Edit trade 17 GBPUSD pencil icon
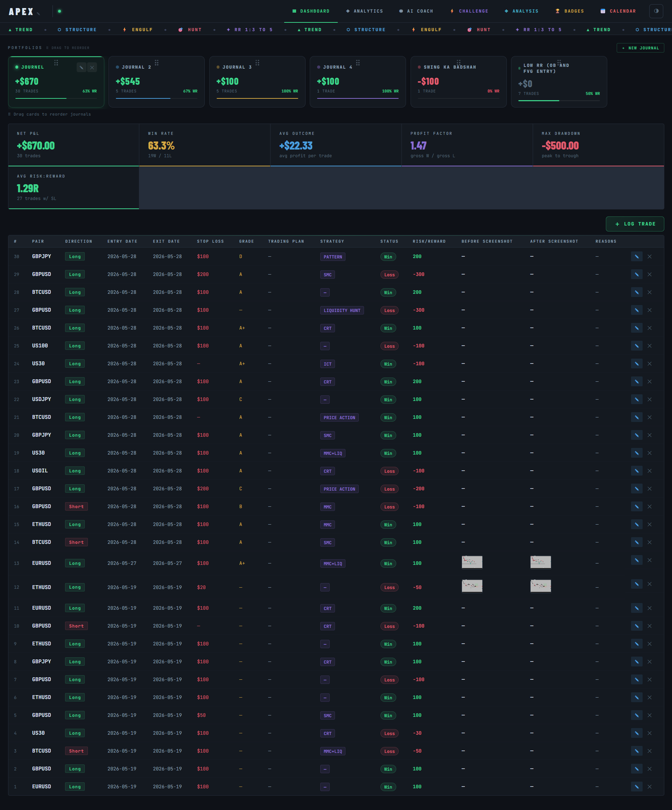The width and height of the screenshot is (672, 810). pyautogui.click(x=637, y=489)
